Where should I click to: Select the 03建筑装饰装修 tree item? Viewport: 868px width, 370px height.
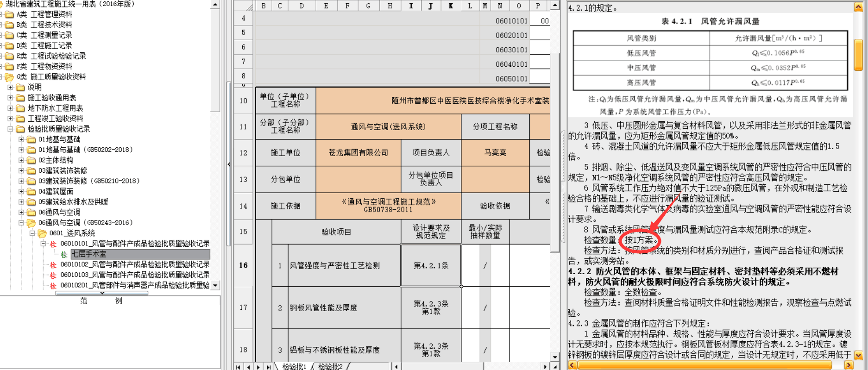pos(63,170)
